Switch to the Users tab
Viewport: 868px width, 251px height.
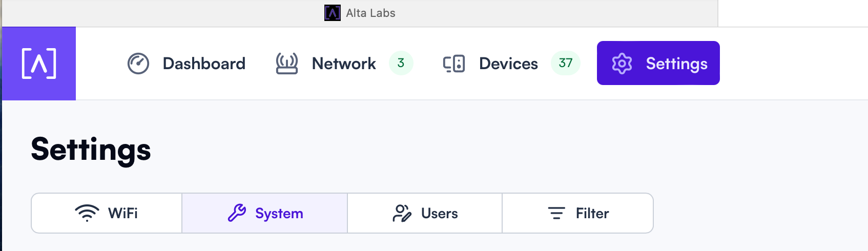point(425,213)
